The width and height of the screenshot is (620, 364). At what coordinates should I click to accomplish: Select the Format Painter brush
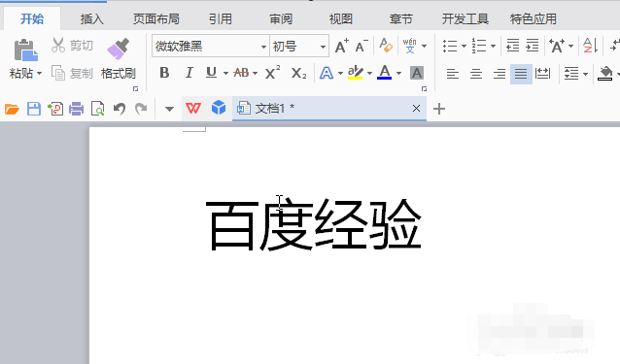click(x=119, y=49)
